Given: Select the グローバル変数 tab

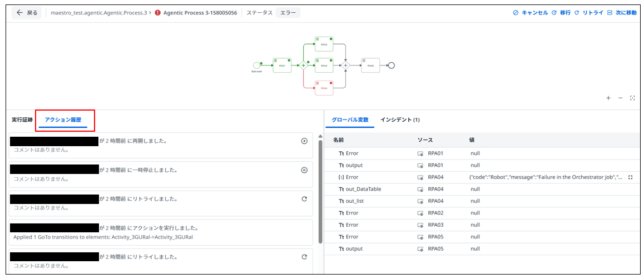Looking at the screenshot, I should click(x=350, y=119).
